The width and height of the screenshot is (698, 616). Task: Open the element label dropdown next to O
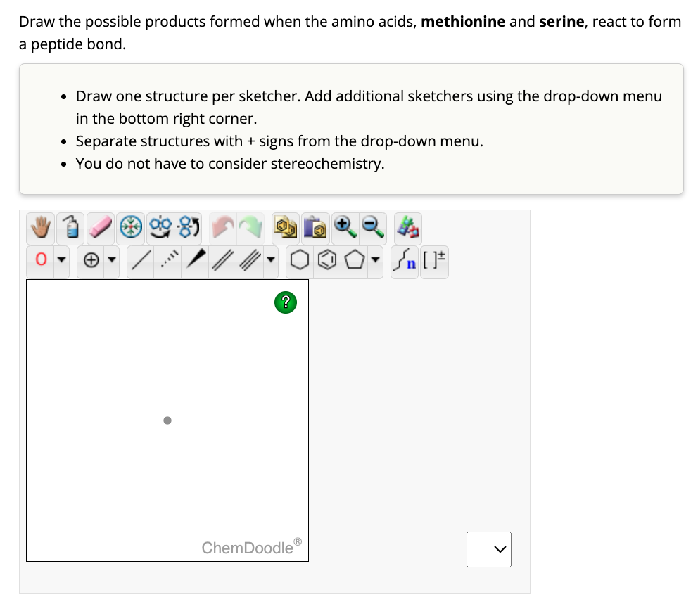coord(61,260)
